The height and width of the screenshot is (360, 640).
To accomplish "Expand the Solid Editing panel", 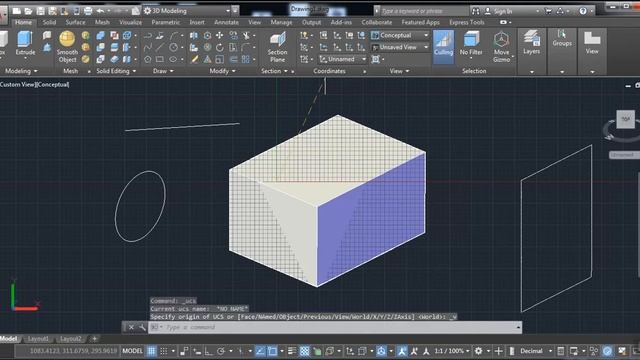I will pos(116,71).
